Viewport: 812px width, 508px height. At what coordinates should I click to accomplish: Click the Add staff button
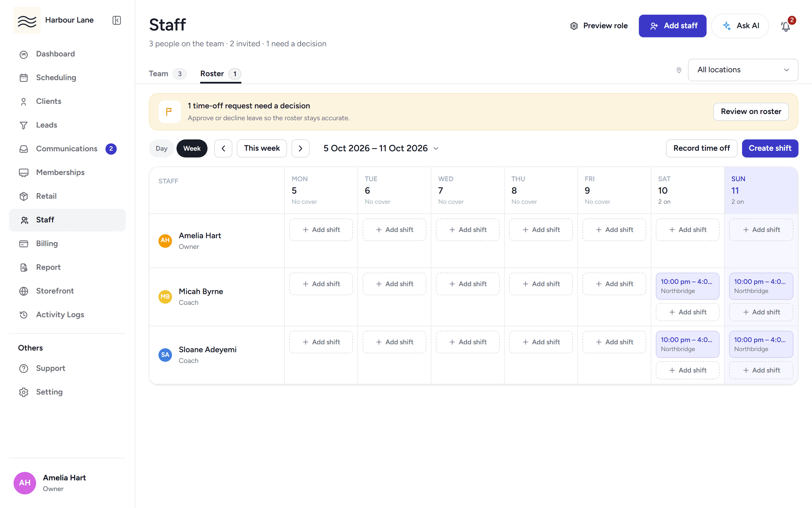pyautogui.click(x=672, y=26)
